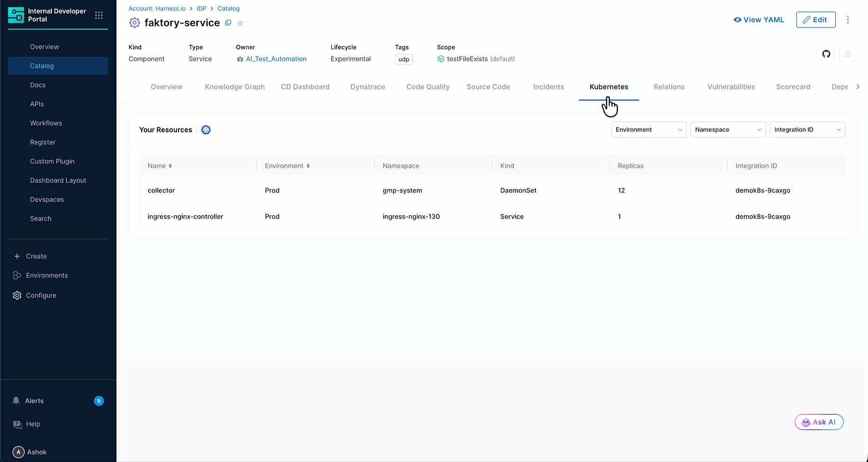Open the Namespace filter dropdown
Image resolution: width=868 pixels, height=462 pixels.
pyautogui.click(x=728, y=130)
